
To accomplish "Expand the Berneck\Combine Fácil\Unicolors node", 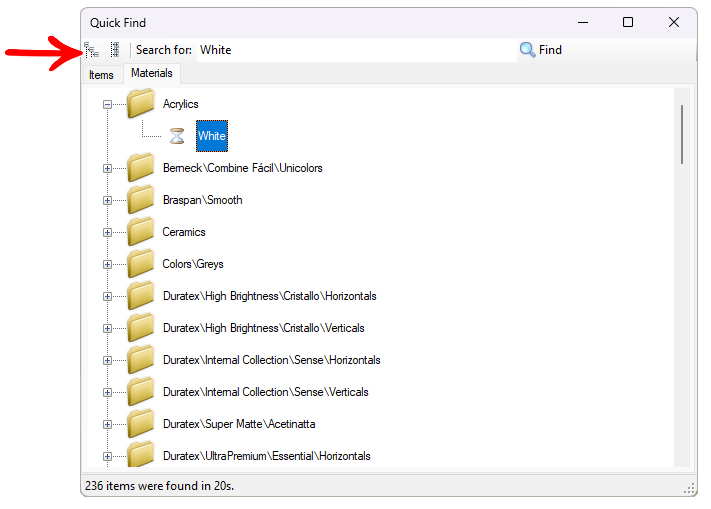I will (107, 169).
